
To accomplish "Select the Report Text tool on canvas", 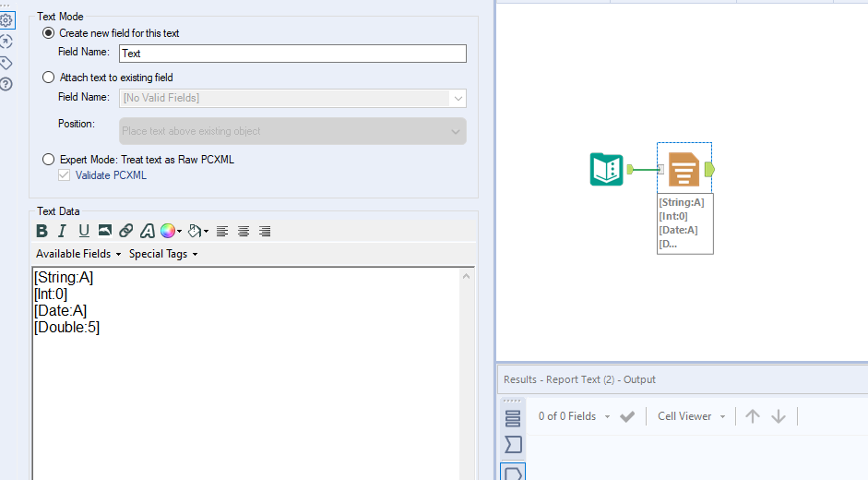I will click(x=684, y=169).
